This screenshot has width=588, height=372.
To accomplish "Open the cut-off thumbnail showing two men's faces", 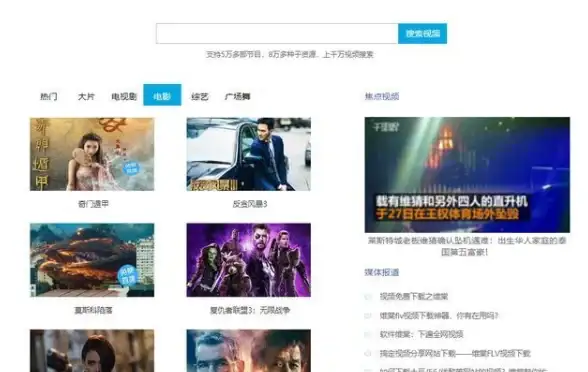I will point(249,351).
